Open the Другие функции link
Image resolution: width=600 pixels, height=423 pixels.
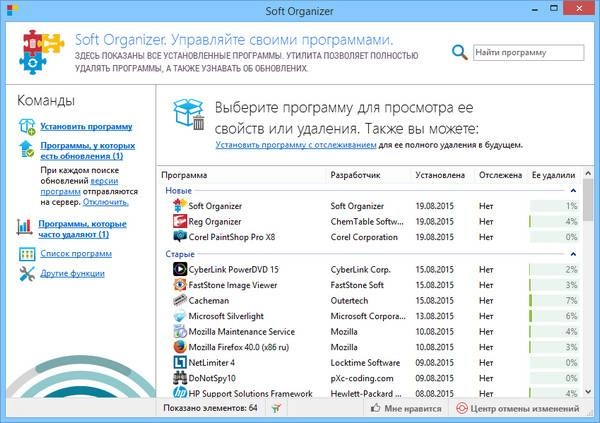coord(72,273)
